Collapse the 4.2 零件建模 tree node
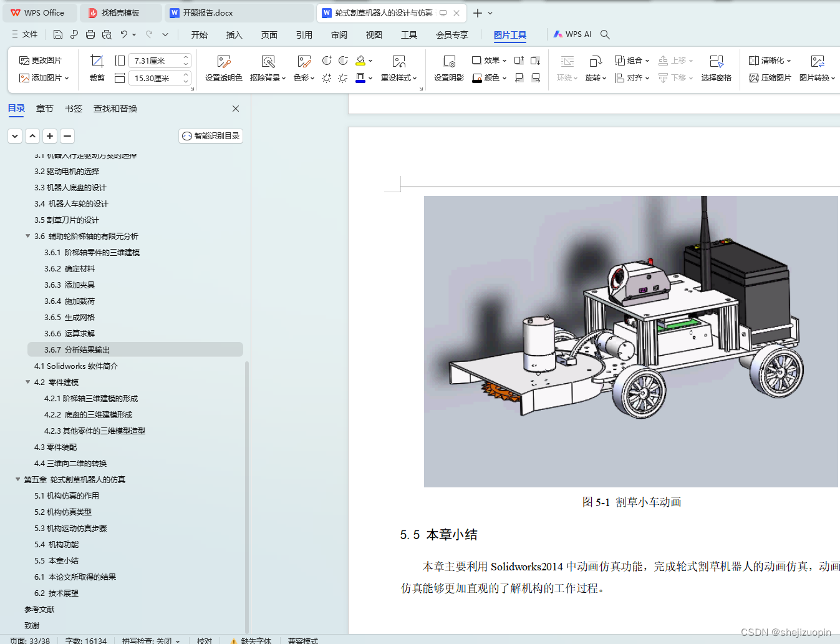This screenshot has height=644, width=840. (27, 382)
